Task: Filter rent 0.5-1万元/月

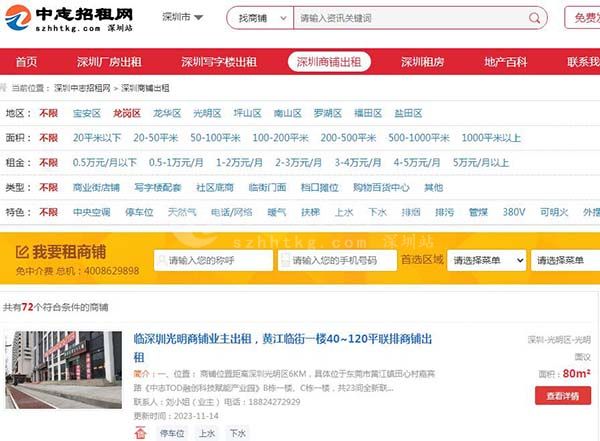Action: [x=176, y=162]
